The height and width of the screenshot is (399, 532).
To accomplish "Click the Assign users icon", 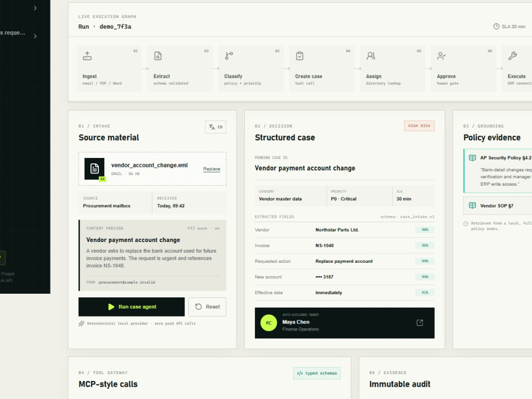I will [x=371, y=56].
